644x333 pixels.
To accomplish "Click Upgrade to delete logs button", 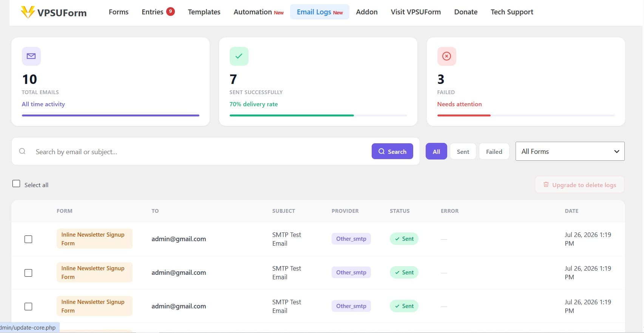I will coord(579,184).
